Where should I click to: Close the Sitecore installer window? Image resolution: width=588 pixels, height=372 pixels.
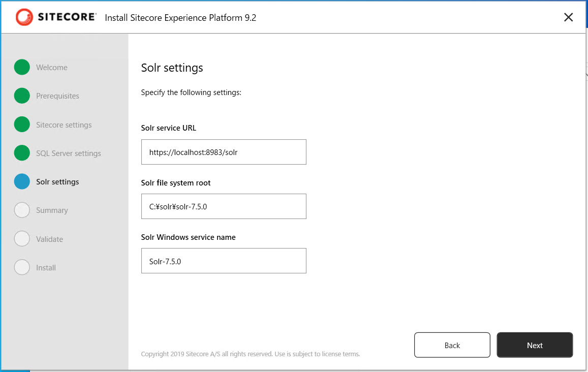pyautogui.click(x=568, y=17)
